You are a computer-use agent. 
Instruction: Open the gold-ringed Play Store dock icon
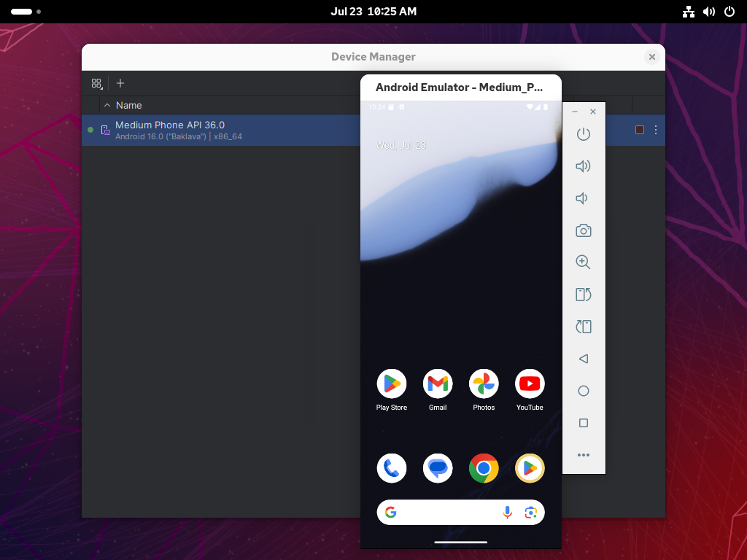530,468
